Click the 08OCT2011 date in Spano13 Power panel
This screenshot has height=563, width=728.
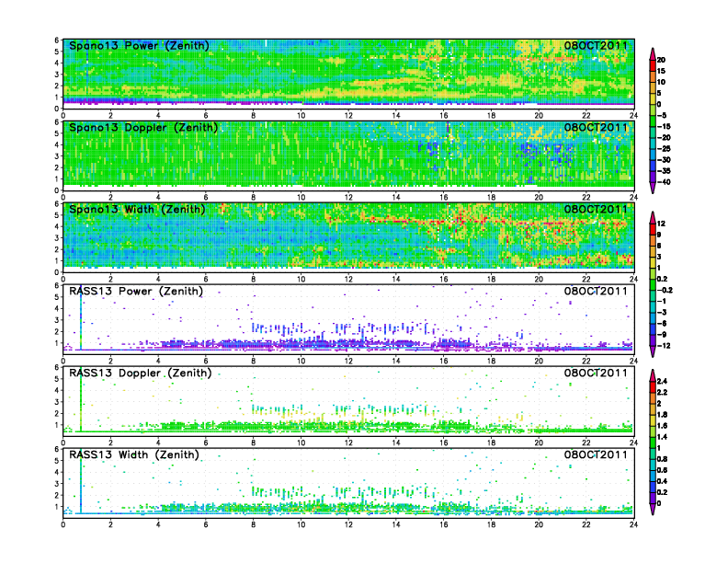click(x=596, y=46)
